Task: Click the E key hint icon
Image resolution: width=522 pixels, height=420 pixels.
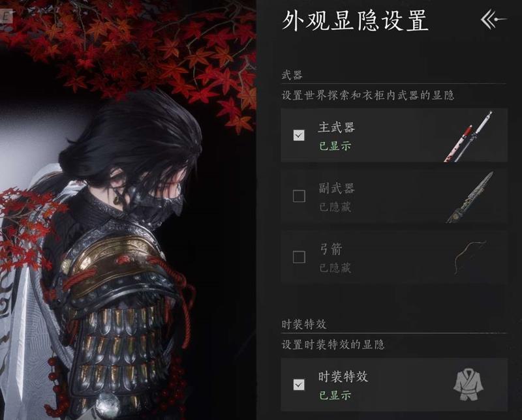Action: pos(6,17)
